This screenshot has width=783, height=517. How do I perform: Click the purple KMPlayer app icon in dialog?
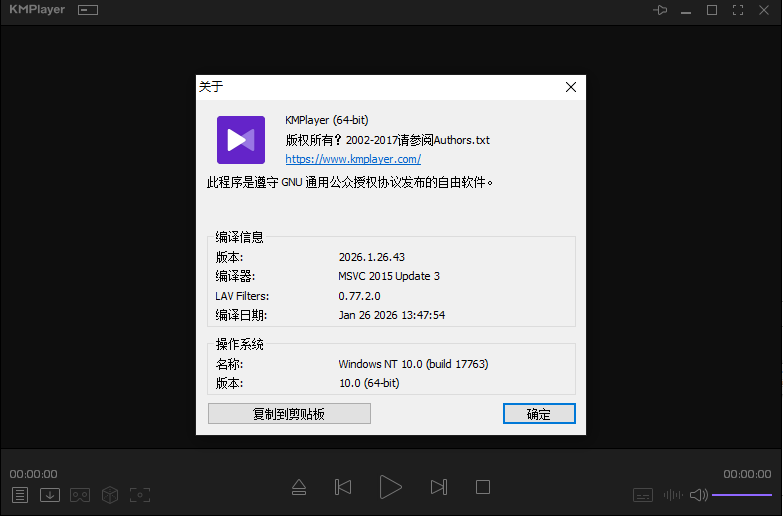click(241, 140)
